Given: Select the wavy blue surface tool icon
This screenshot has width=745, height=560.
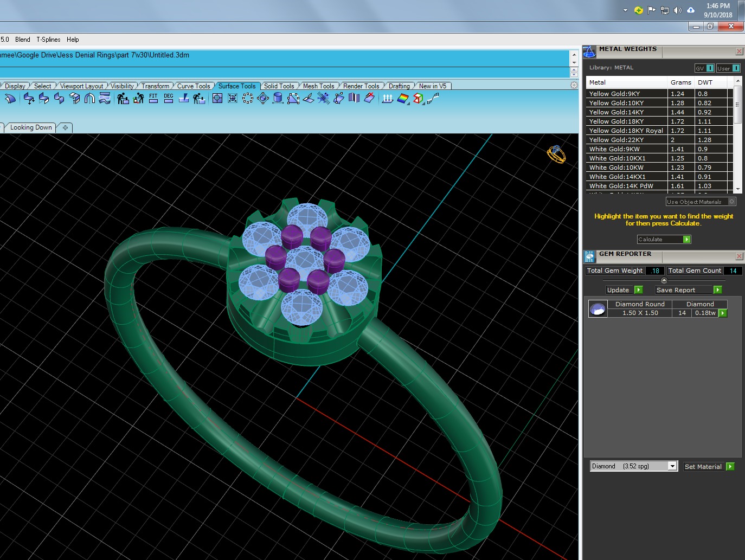Looking at the screenshot, I should pos(105,98).
